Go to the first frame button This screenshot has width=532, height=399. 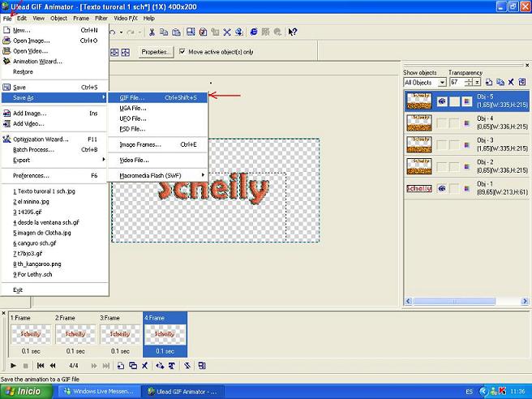[41, 366]
